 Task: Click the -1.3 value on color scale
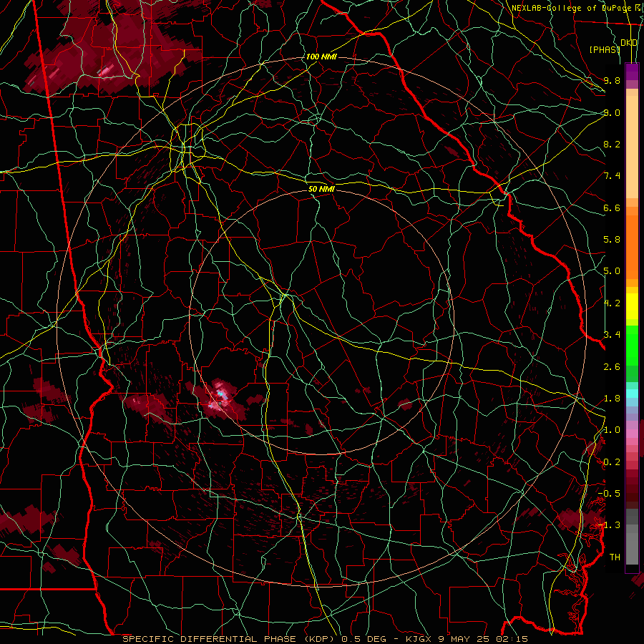click(609, 525)
